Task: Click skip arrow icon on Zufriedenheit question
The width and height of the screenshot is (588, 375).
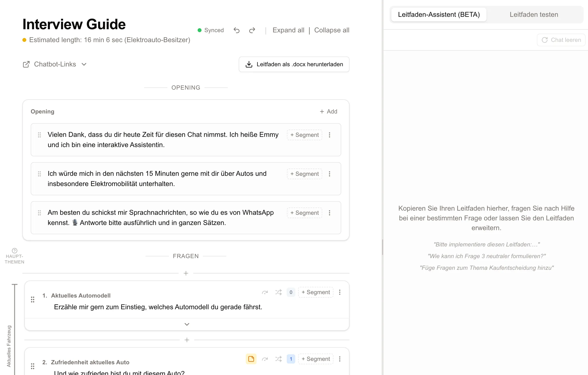Action: pyautogui.click(x=265, y=359)
